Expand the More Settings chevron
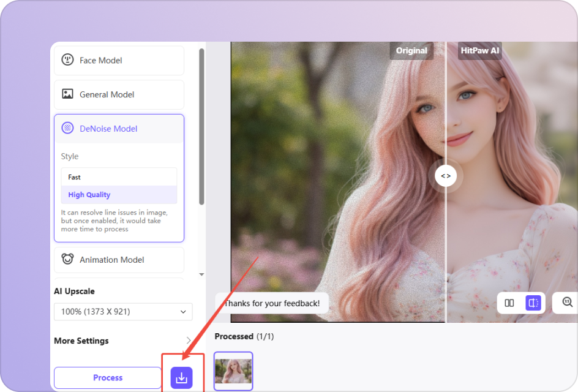Image resolution: width=578 pixels, height=392 pixels. (x=188, y=341)
